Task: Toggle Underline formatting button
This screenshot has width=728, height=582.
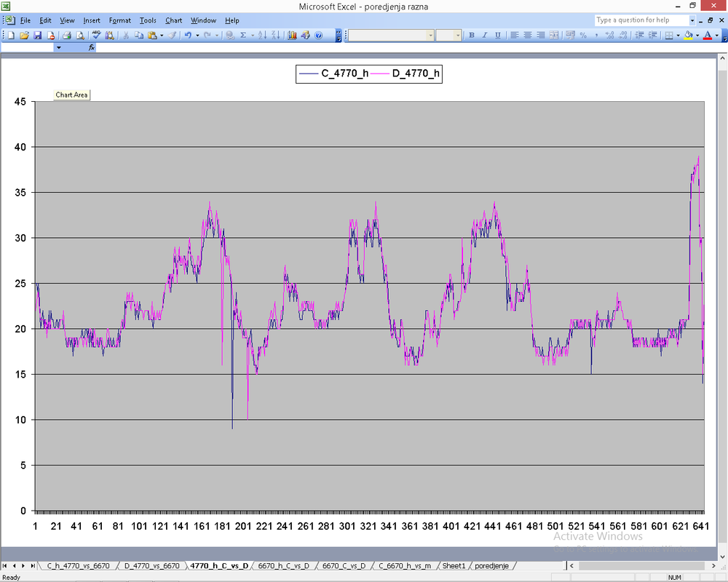Action: pos(498,35)
